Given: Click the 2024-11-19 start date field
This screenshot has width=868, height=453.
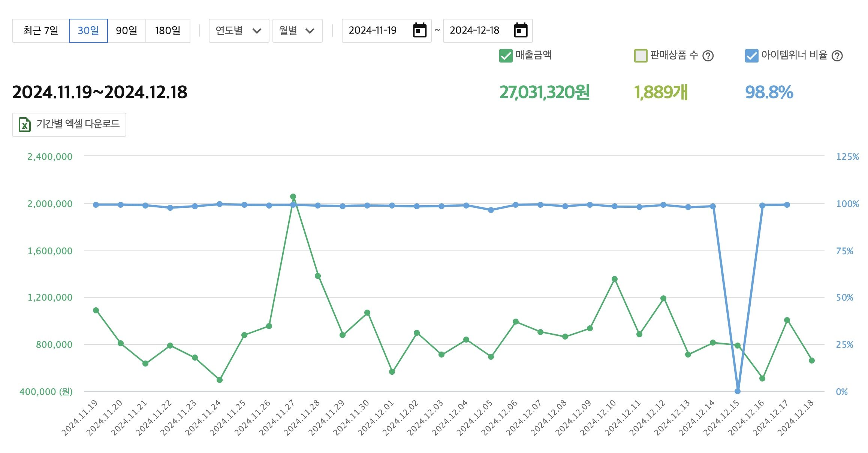Looking at the screenshot, I should click(373, 30).
